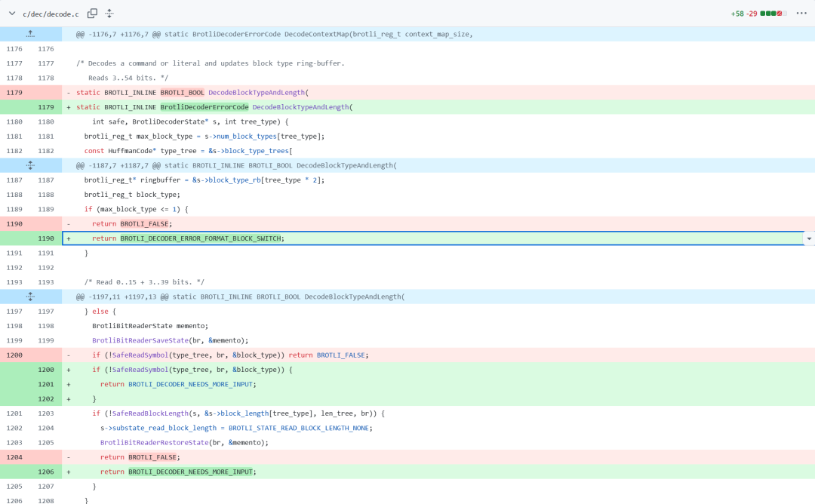Screen dimensions: 815x504
Task: Click deleted line number 1190
Action: click(14, 224)
